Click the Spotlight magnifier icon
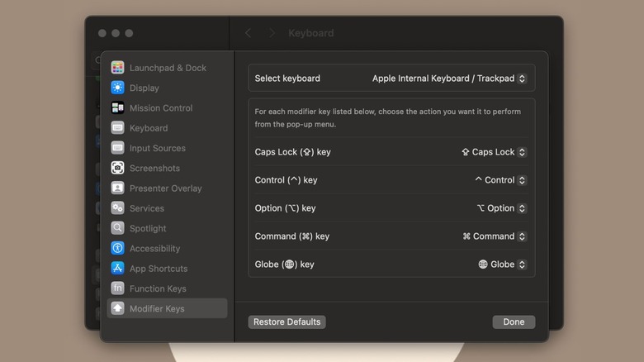 117,228
